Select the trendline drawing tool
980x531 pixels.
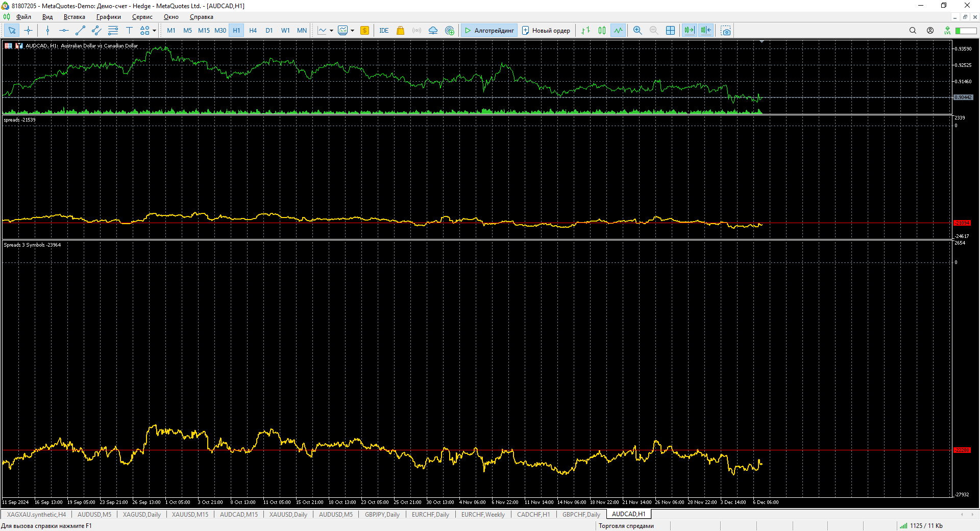[x=80, y=31]
